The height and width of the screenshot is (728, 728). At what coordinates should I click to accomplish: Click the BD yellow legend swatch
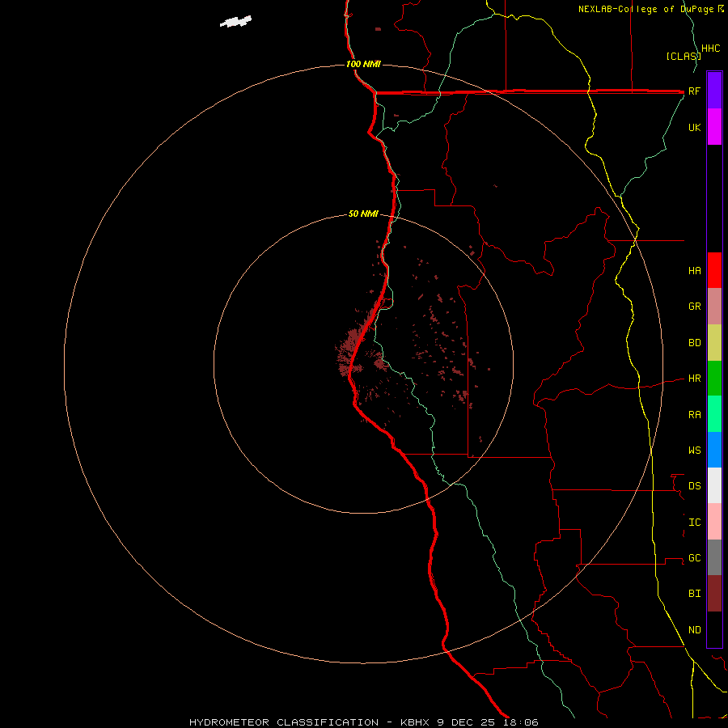[x=714, y=343]
